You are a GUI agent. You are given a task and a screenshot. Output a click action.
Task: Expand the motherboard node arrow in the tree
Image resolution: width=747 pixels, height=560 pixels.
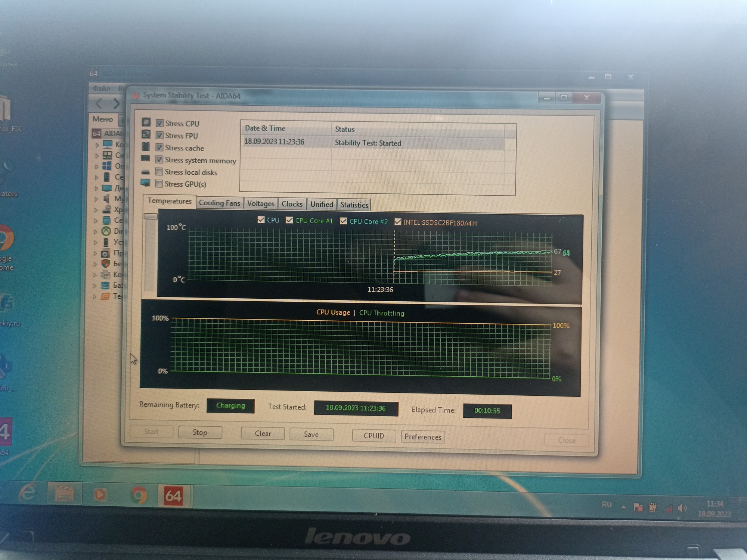(x=97, y=156)
